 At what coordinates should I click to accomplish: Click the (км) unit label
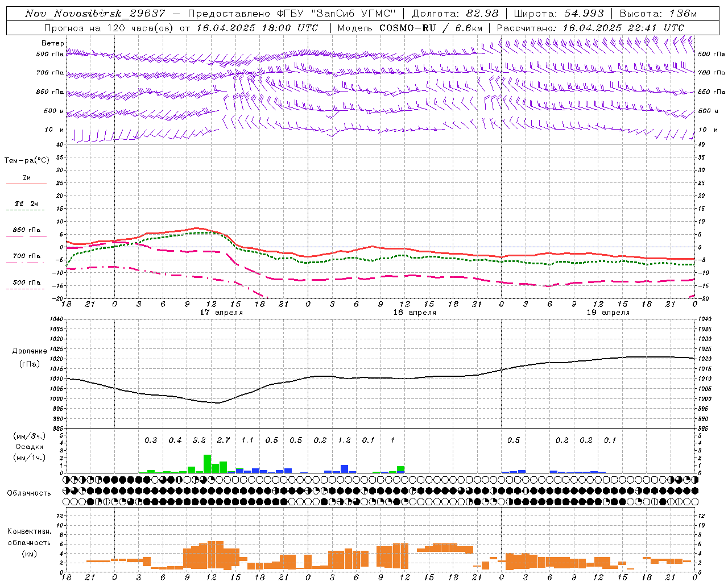click(x=30, y=554)
